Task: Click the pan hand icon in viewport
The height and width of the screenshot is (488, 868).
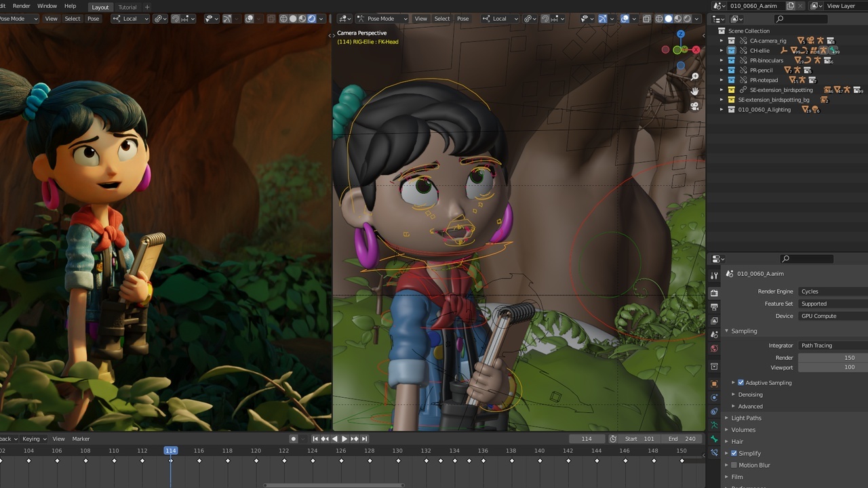Action: click(694, 91)
